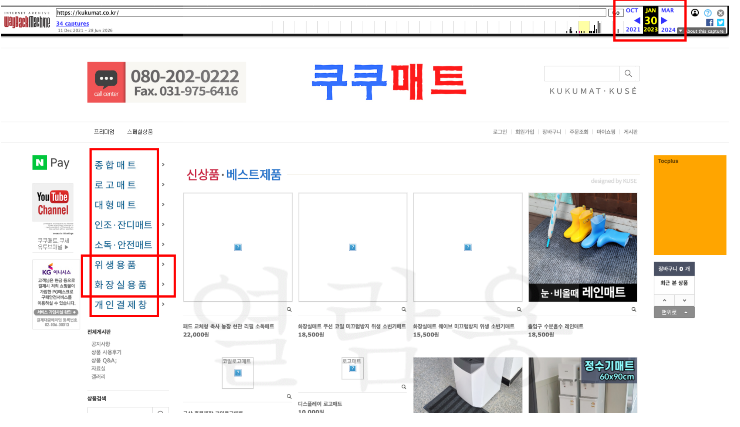
Task: Click the Wayback URL address field
Action: click(x=331, y=13)
